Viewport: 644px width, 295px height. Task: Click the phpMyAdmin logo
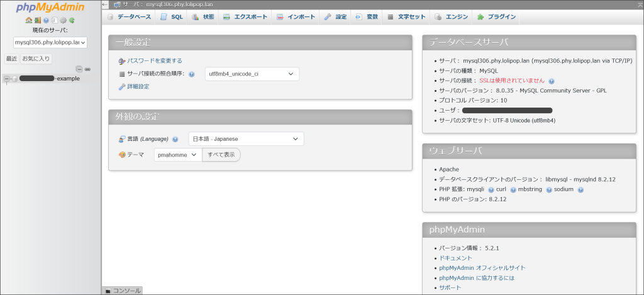click(50, 8)
